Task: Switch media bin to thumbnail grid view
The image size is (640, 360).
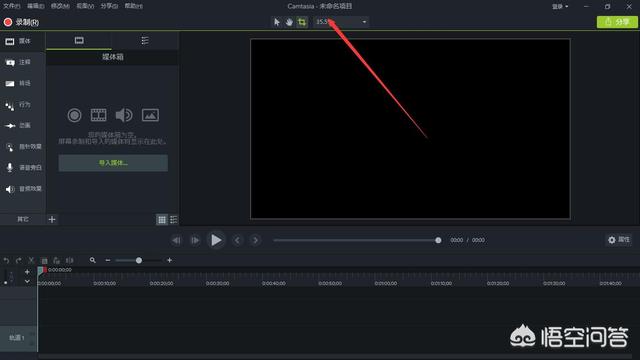Action: pos(162,220)
